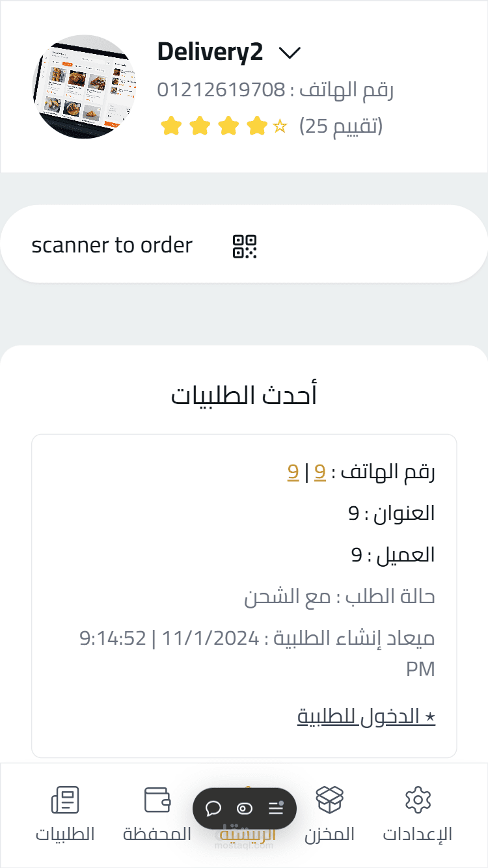488x868 pixels.
Task: Click the second phone number link 9
Action: coord(293,472)
